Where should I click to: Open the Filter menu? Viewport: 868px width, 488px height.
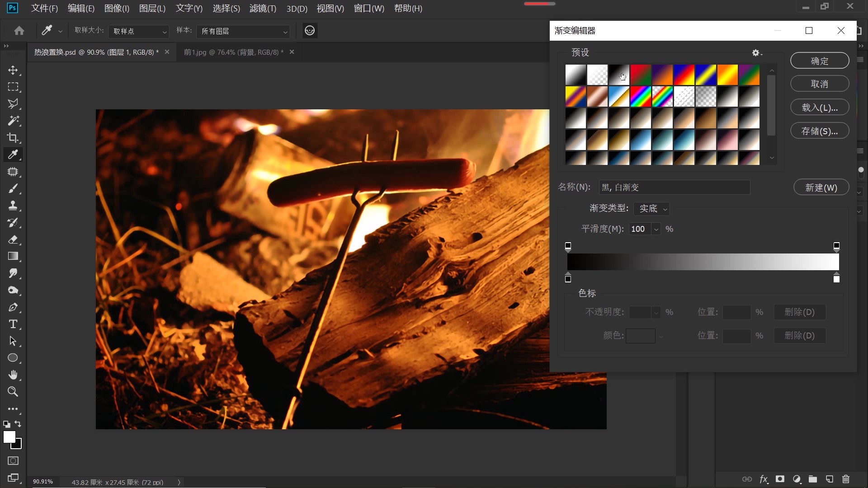click(263, 9)
